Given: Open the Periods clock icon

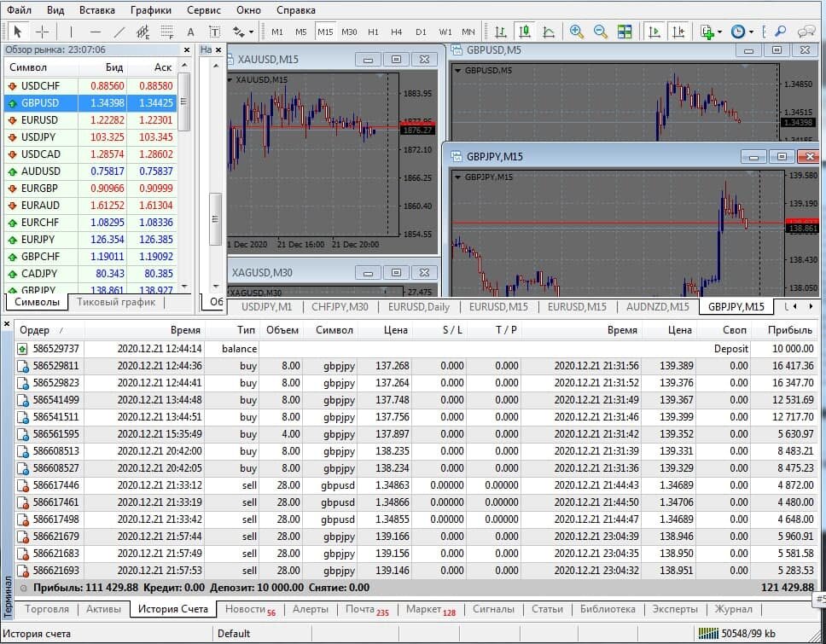Looking at the screenshot, I should coord(738,32).
